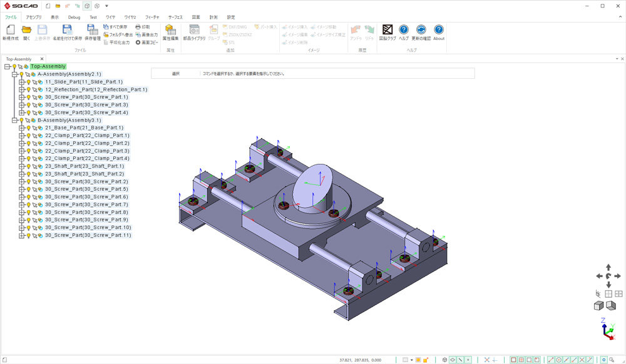Click 名前を付けて保存 (Save As) icon
626x364 pixels.
coord(67,30)
